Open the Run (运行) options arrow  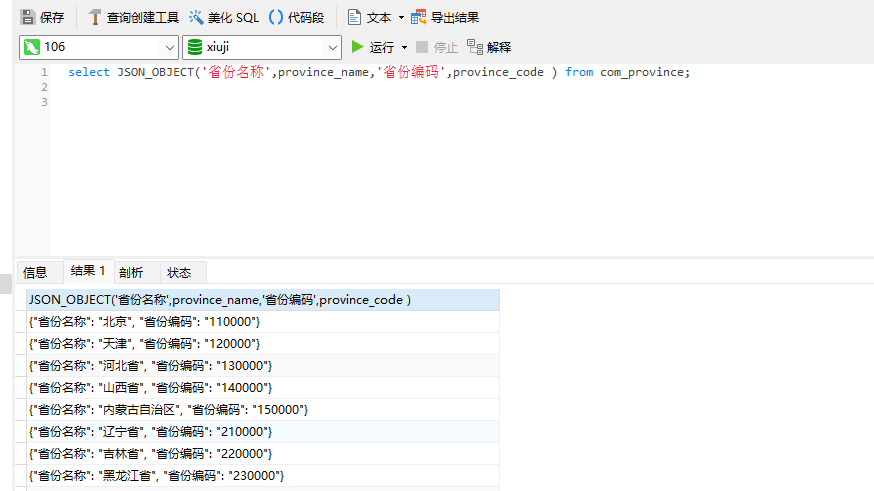click(x=405, y=47)
